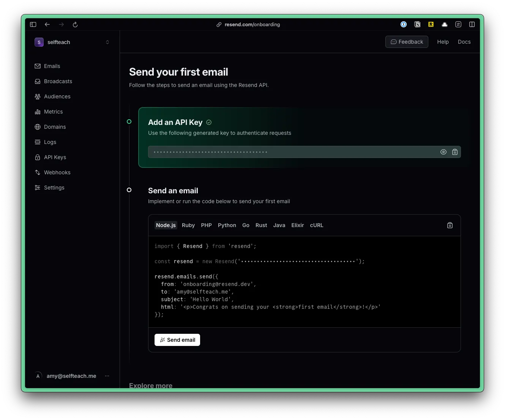Open Docs link in header
This screenshot has height=420, width=505.
point(464,42)
